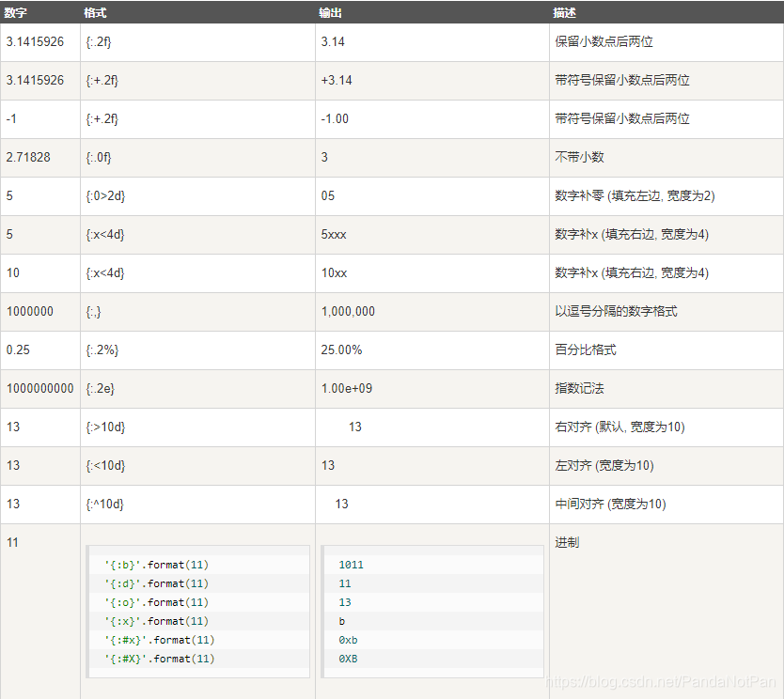Click code line '{:o}'.format(11)

point(156,602)
